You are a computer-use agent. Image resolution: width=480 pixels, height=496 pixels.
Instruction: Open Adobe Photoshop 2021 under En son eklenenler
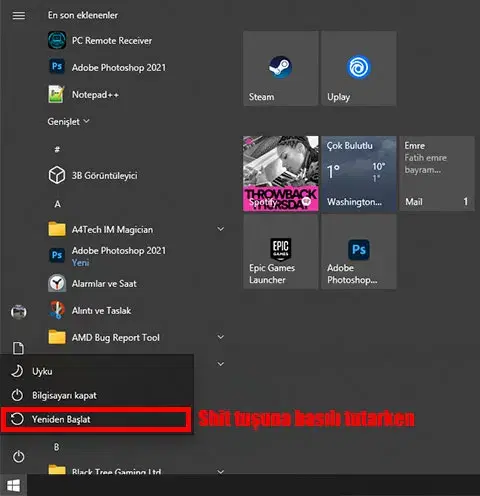pyautogui.click(x=107, y=67)
